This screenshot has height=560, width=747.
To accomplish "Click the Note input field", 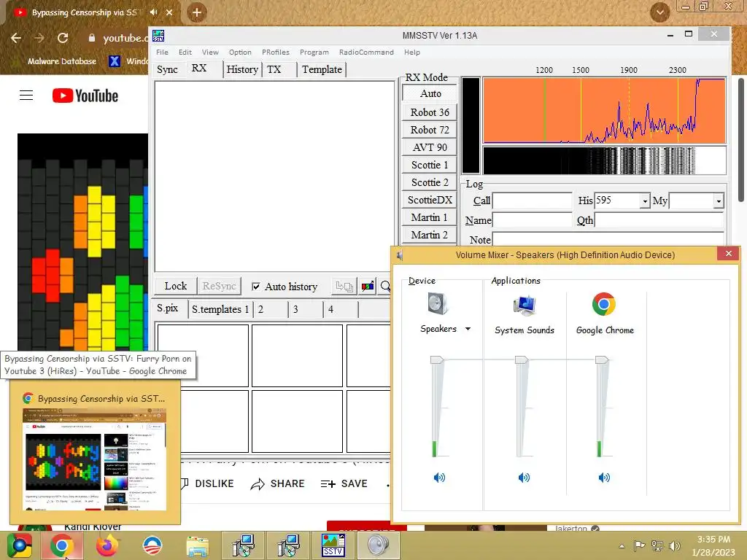I will pos(608,239).
